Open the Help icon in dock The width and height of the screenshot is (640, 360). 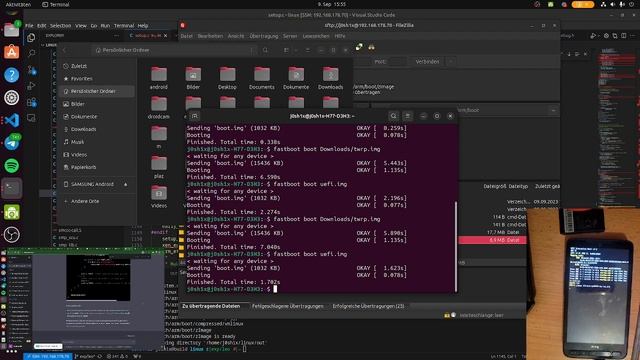pos(11,75)
